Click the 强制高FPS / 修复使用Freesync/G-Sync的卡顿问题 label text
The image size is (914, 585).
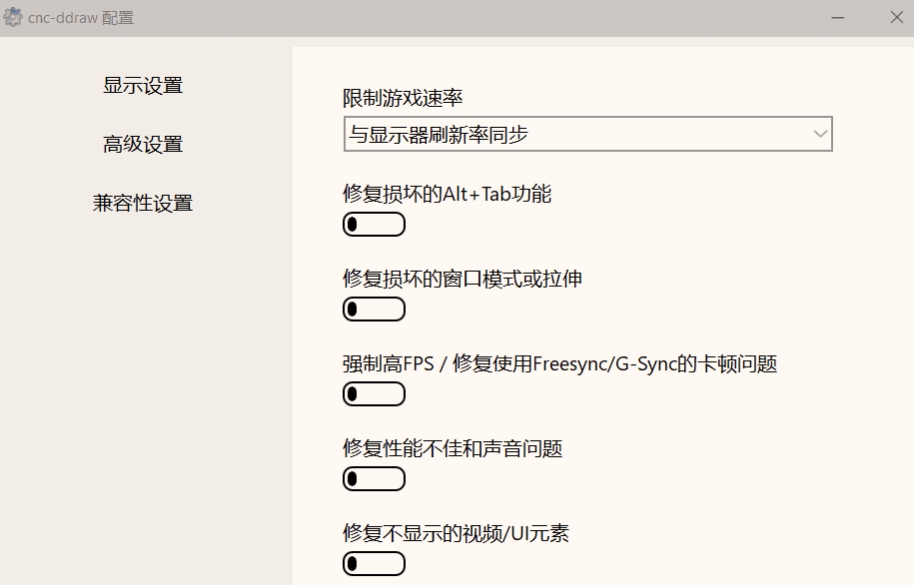[560, 364]
